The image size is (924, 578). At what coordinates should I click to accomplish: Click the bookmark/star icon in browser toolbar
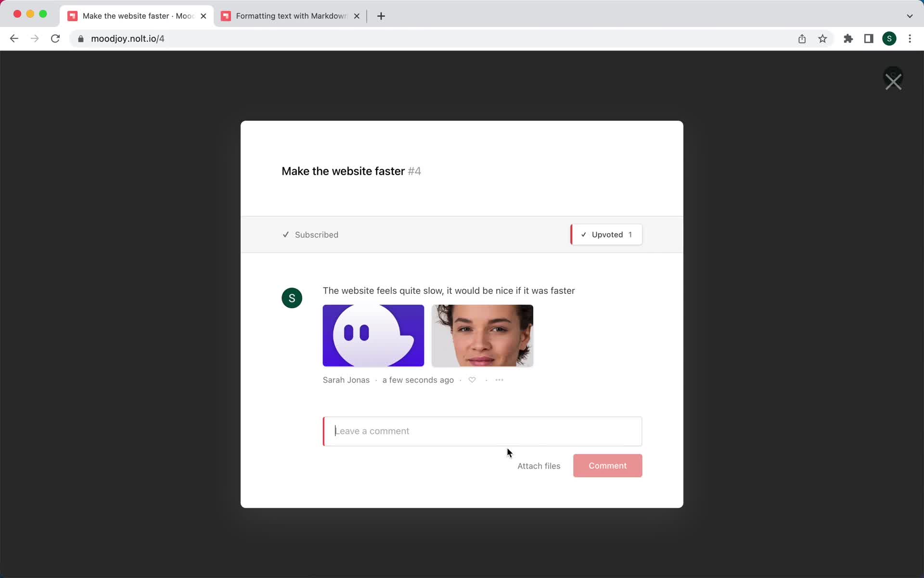(x=823, y=39)
